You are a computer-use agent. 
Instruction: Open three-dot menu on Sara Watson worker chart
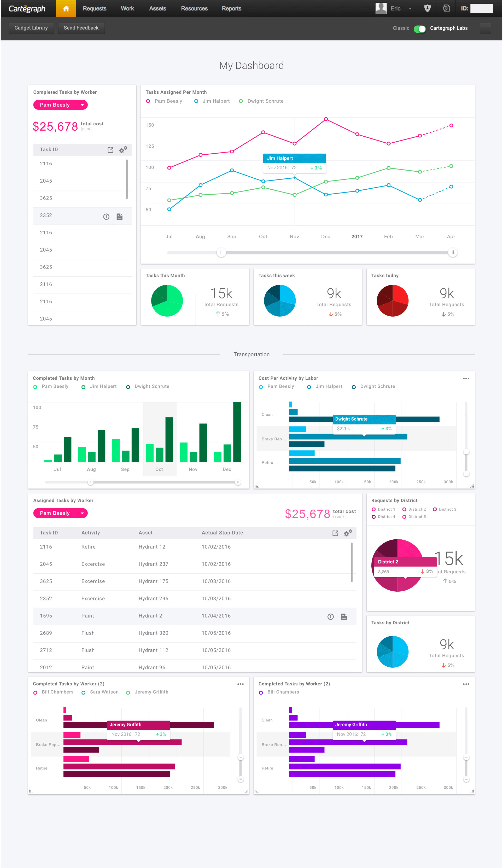coord(240,684)
